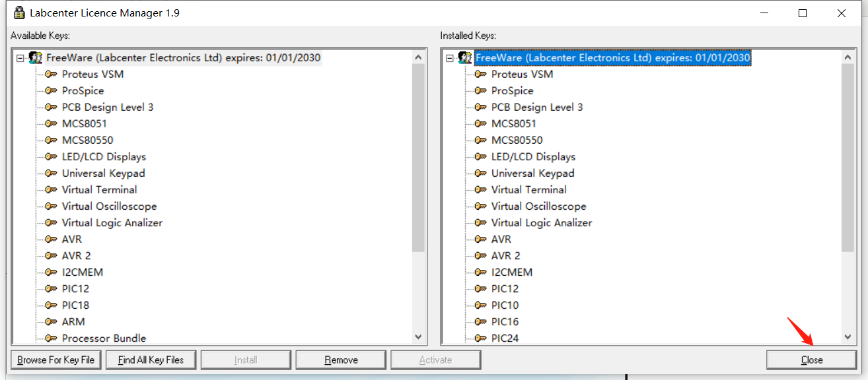Select Virtual Logic Analizer text in Available Keys

coord(112,222)
